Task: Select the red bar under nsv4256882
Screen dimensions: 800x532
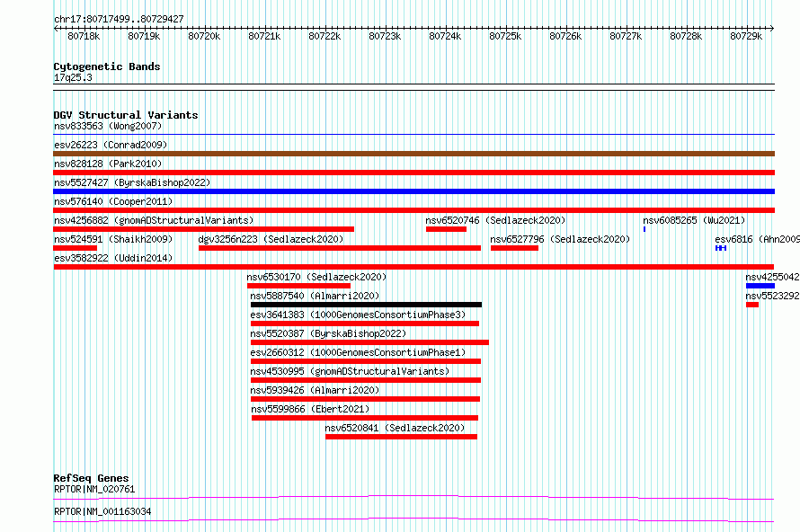Action: pos(203,229)
